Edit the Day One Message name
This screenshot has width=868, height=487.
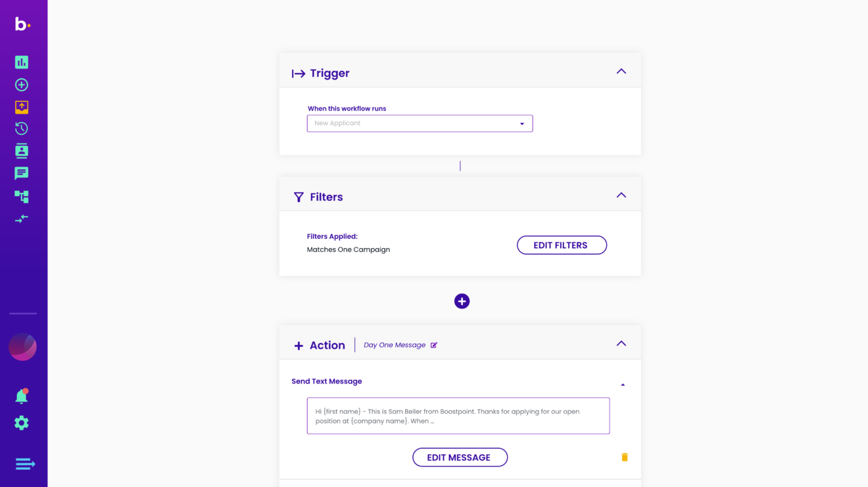[433, 344]
